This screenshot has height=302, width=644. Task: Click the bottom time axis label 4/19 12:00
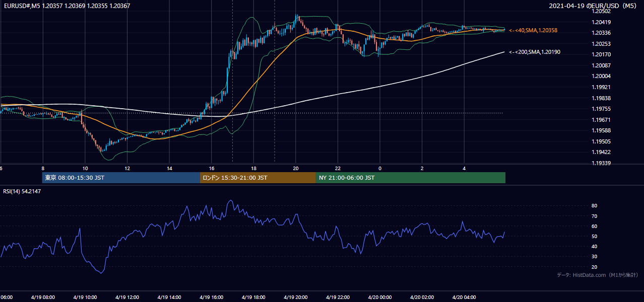(x=127, y=297)
